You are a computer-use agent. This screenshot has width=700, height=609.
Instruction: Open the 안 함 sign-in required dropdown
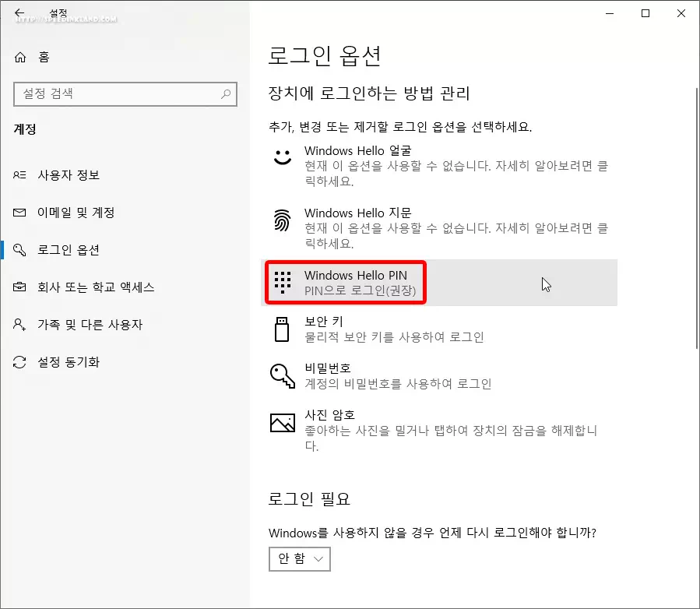[300, 559]
